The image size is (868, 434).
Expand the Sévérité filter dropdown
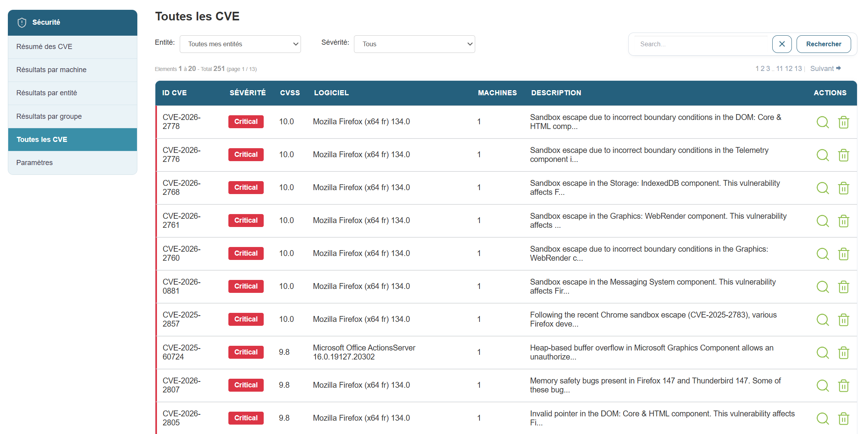click(414, 44)
